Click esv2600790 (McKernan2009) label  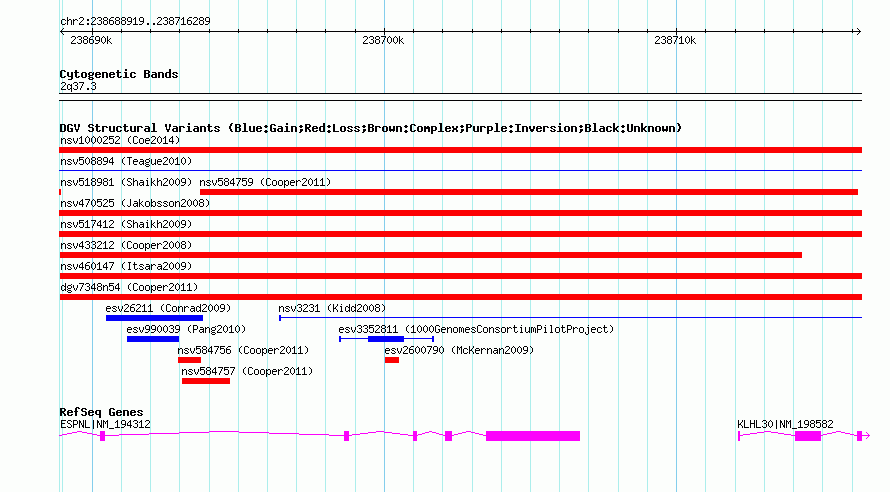(x=459, y=350)
